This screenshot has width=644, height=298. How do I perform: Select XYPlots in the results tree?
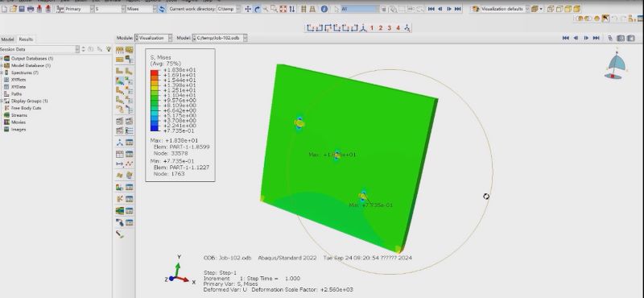coord(18,80)
